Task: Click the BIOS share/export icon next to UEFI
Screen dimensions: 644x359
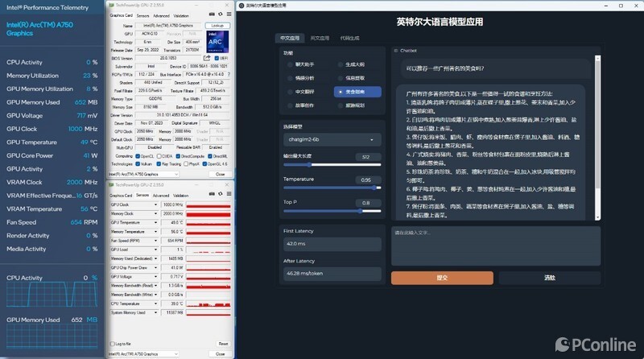Action: [207, 58]
